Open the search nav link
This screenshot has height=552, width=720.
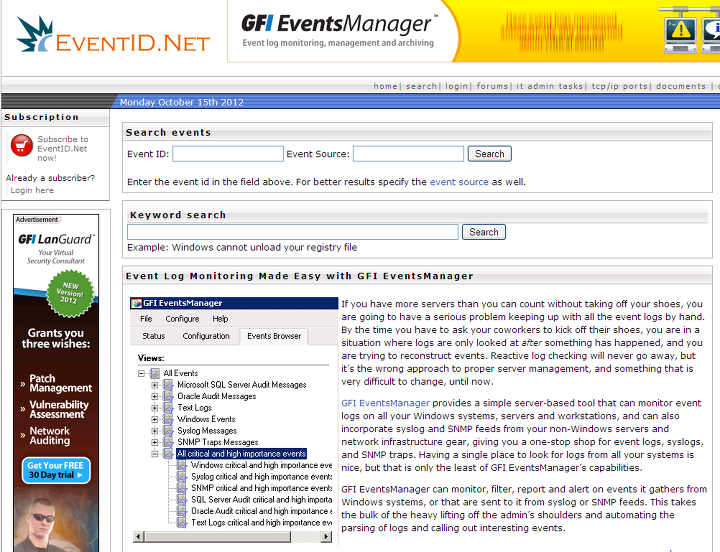tap(421, 86)
